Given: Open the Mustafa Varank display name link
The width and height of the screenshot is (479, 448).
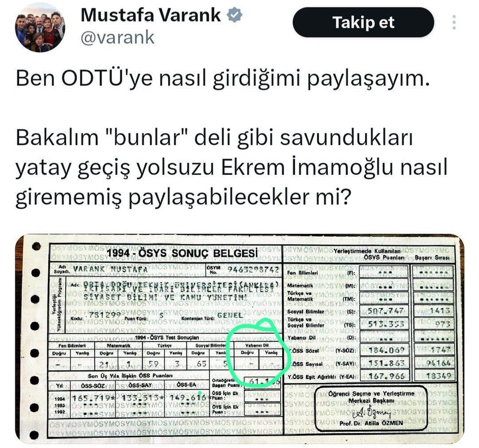Looking at the screenshot, I should click(x=150, y=15).
